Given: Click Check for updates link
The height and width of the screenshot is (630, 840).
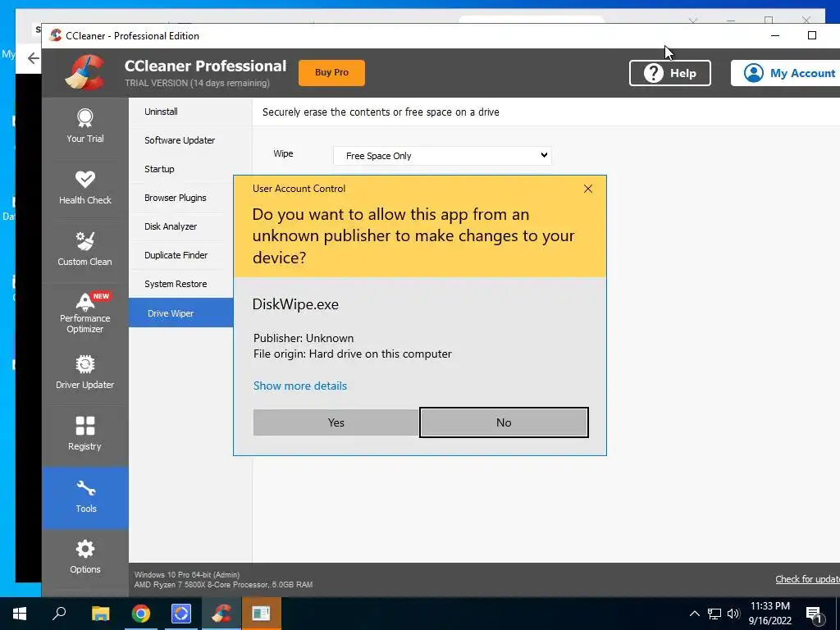Looking at the screenshot, I should (x=807, y=579).
